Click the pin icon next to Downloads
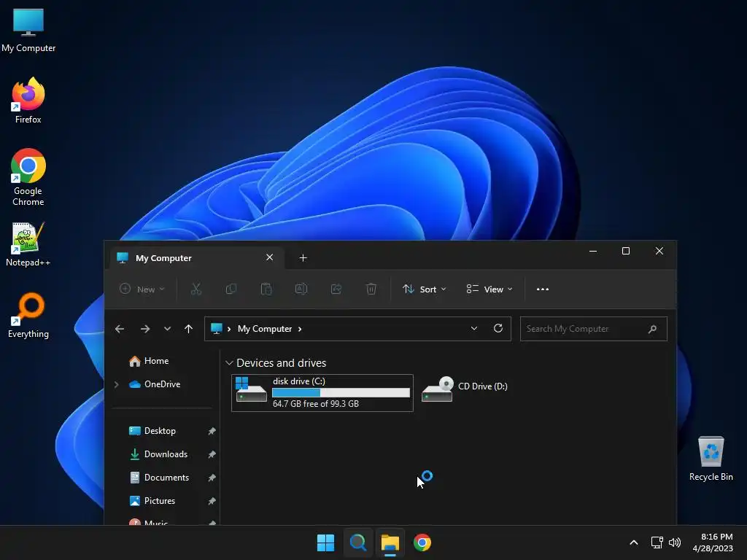This screenshot has width=747, height=560. (212, 454)
